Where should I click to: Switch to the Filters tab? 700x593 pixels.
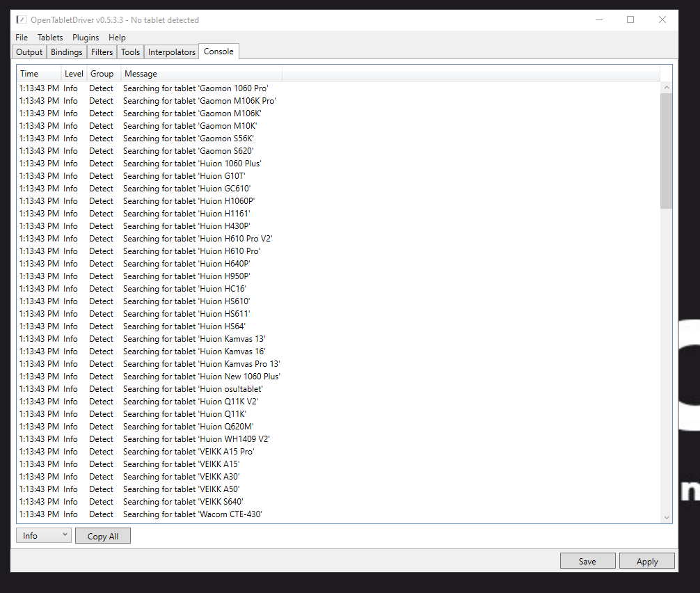coord(102,52)
